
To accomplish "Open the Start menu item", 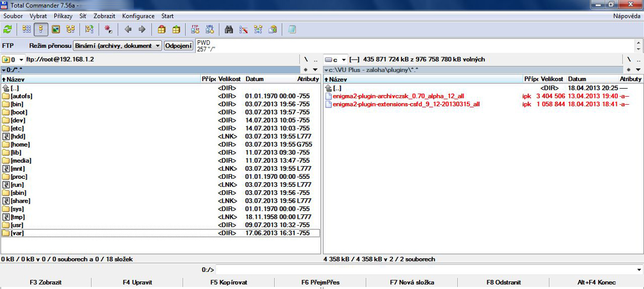I will point(167,16).
